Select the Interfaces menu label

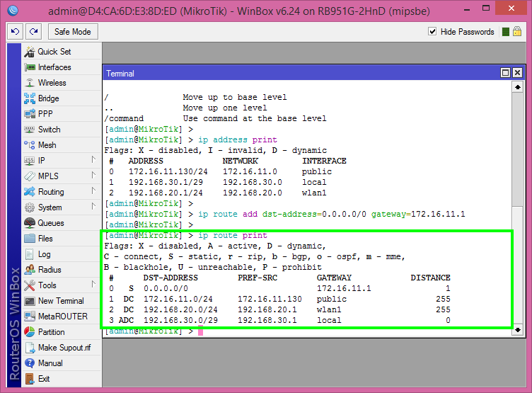(54, 67)
